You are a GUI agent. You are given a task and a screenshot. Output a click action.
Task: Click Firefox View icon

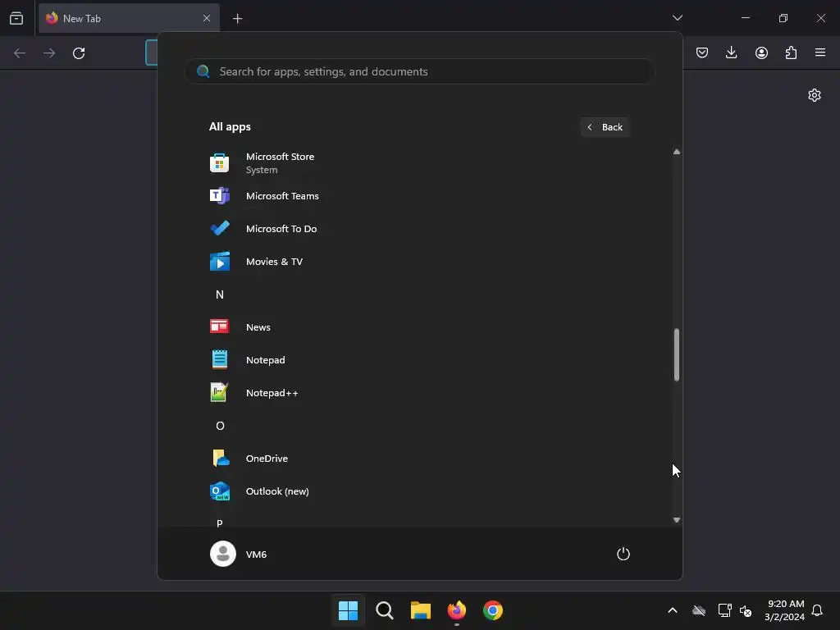(16, 18)
